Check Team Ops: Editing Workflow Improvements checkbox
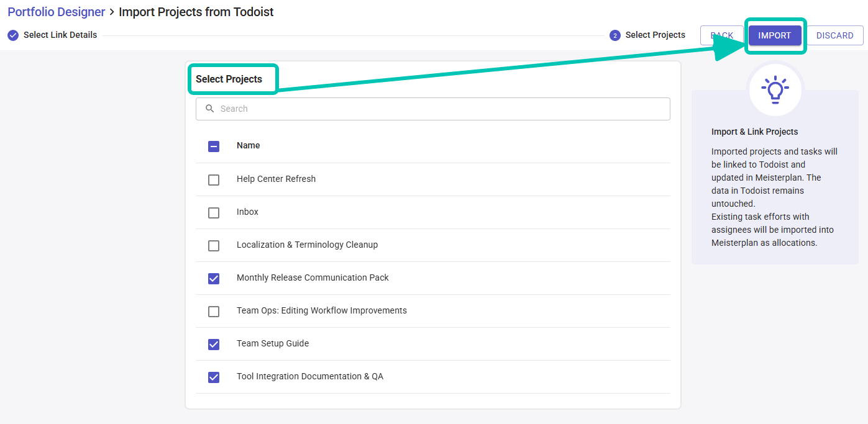The height and width of the screenshot is (424, 868). click(214, 311)
